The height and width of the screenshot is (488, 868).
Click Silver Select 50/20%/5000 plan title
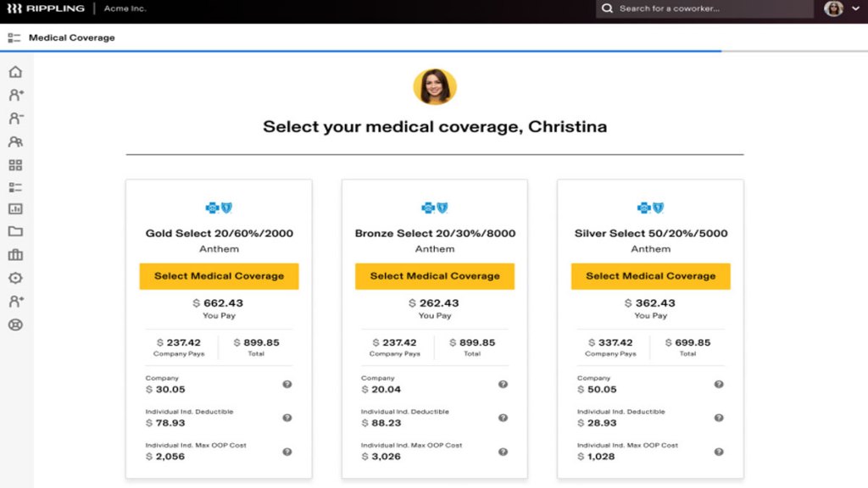pyautogui.click(x=651, y=233)
